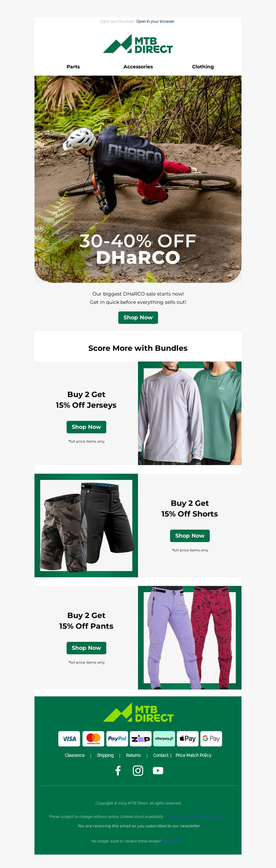Screen dimensions: 276x868
Task: Go to the Clothing section
Action: [x=203, y=67]
